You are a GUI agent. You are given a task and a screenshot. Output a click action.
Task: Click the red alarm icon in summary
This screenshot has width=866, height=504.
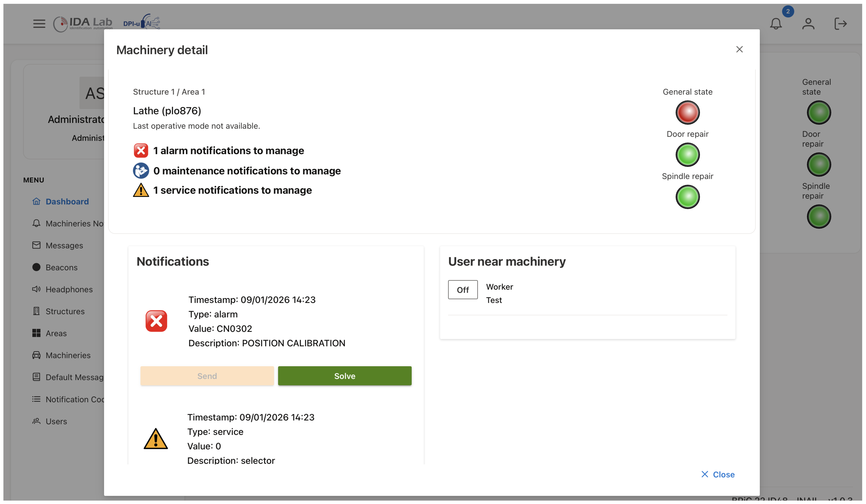coord(141,151)
